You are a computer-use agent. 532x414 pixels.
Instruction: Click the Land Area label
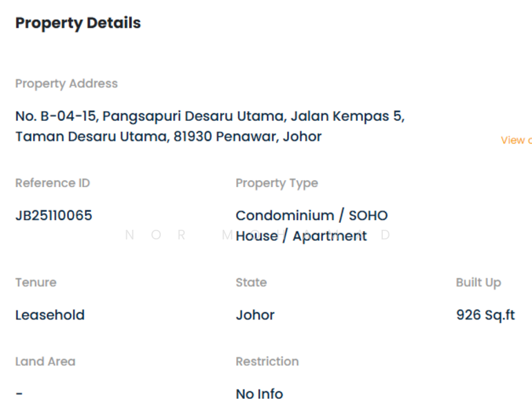coord(46,361)
